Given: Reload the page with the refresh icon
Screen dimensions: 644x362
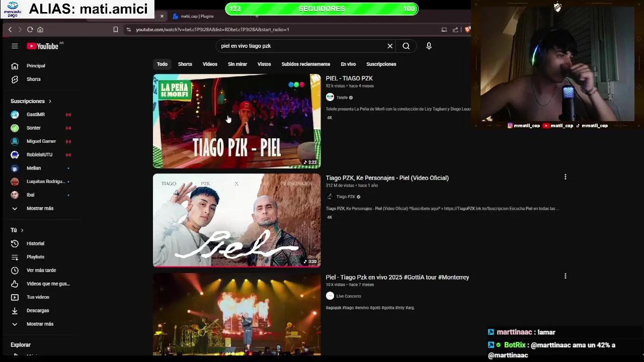Looking at the screenshot, I should pos(30,30).
